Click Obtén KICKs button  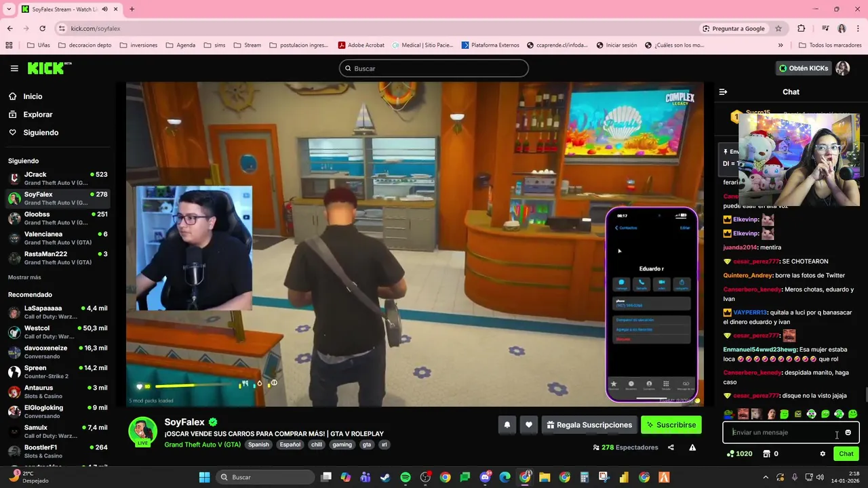click(804, 68)
